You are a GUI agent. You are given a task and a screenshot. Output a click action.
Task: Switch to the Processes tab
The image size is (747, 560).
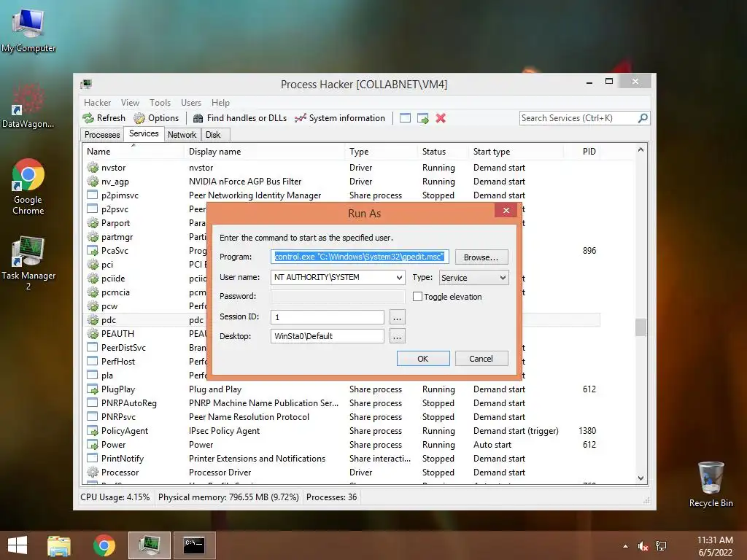point(102,135)
